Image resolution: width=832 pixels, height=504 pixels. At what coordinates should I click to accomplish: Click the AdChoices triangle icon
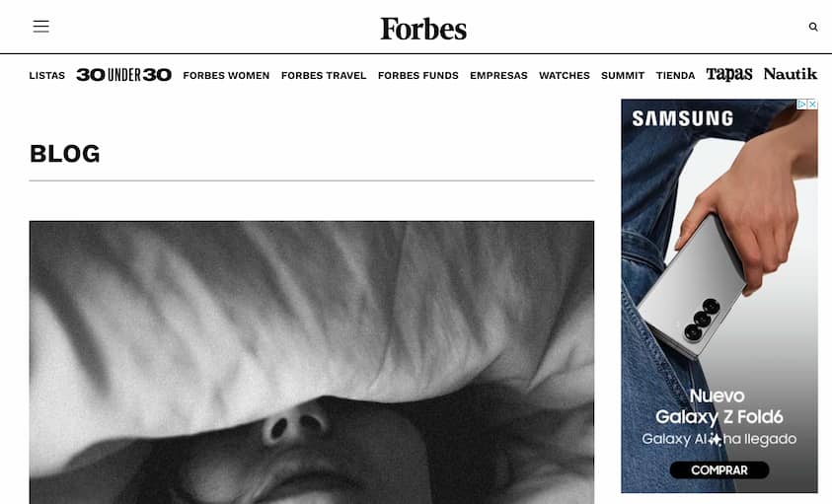coord(802,105)
